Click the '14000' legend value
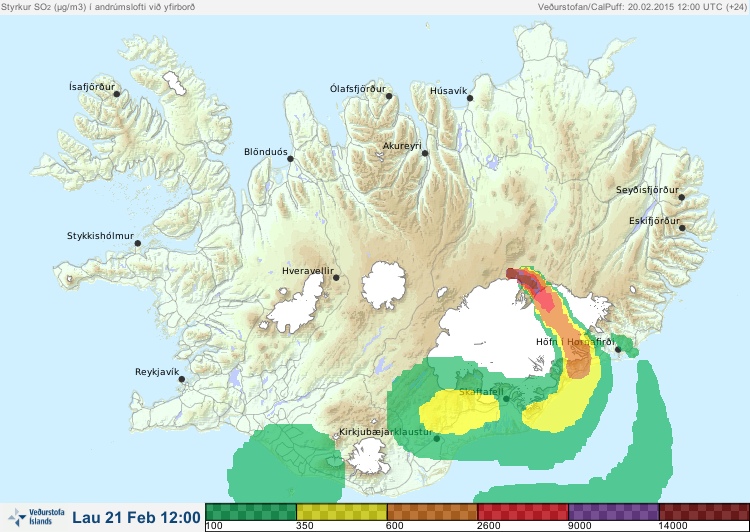Image resolution: width=750 pixels, height=532 pixels. pyautogui.click(x=673, y=526)
